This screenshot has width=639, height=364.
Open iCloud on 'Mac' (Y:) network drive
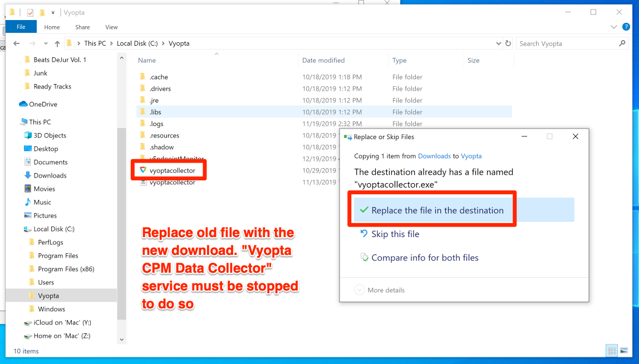pos(62,322)
